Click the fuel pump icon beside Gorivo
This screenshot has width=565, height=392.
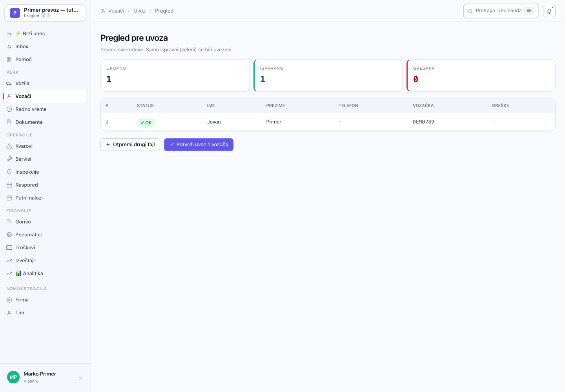tap(9, 222)
